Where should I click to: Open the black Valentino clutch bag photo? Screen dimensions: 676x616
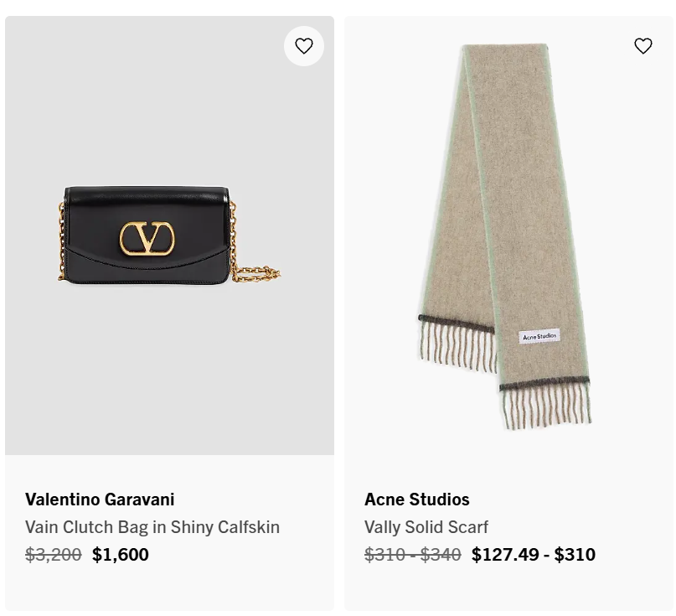169,236
